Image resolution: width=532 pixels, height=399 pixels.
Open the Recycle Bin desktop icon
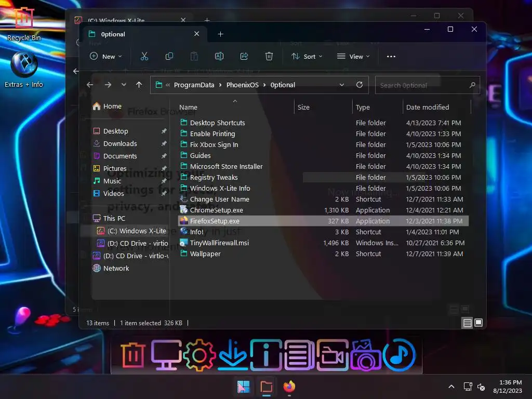coord(24,24)
